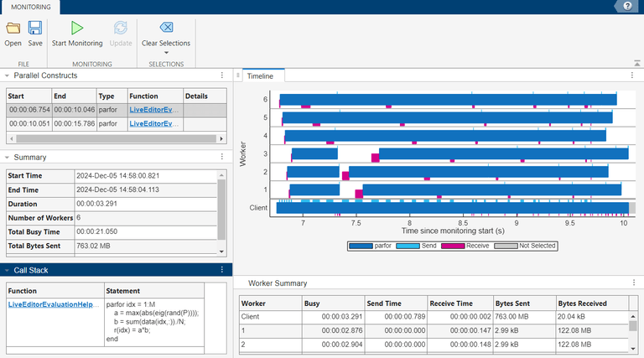
Task: Collapse the Parallel Constructs panel
Action: [x=7, y=75]
